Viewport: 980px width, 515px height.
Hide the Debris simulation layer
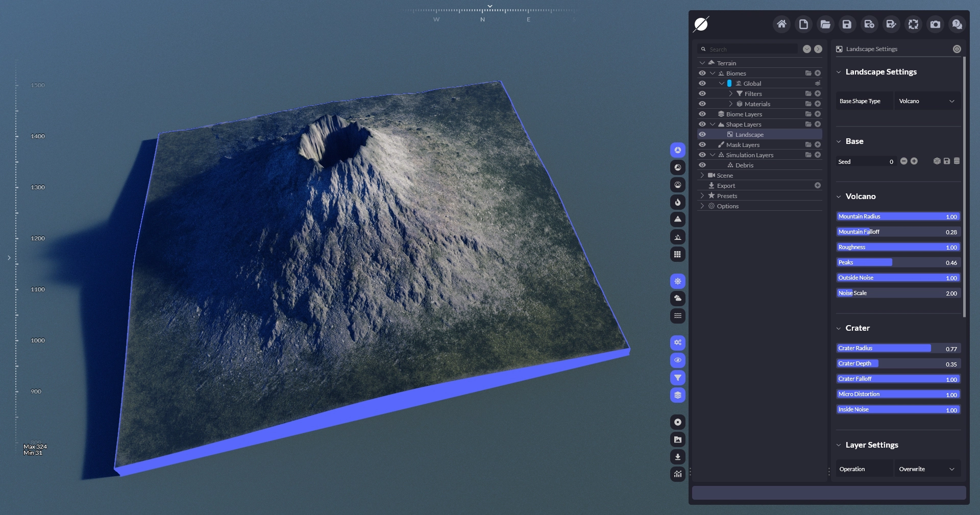point(702,165)
